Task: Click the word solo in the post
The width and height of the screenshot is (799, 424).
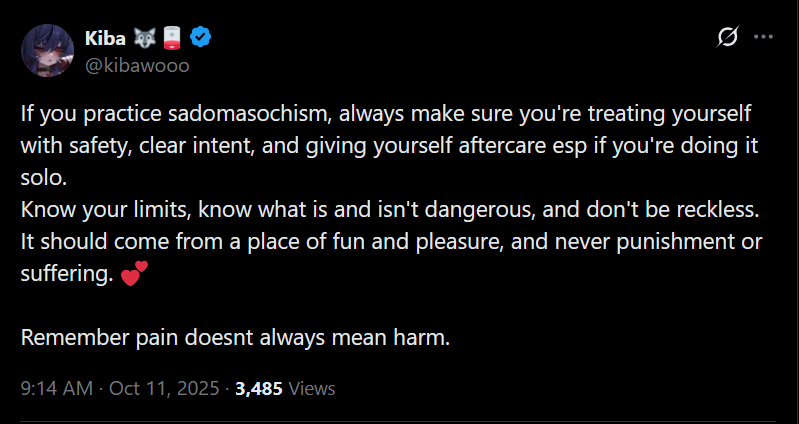Action: 44,178
